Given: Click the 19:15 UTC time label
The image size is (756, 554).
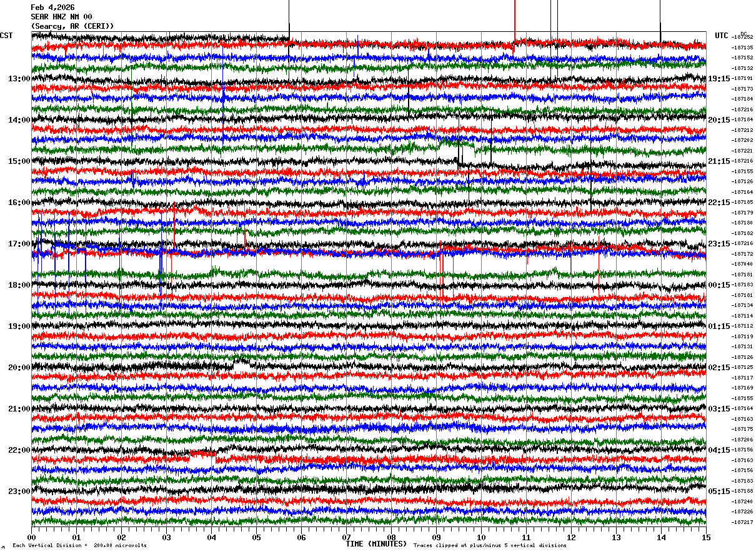Looking at the screenshot, I should pyautogui.click(x=719, y=79).
